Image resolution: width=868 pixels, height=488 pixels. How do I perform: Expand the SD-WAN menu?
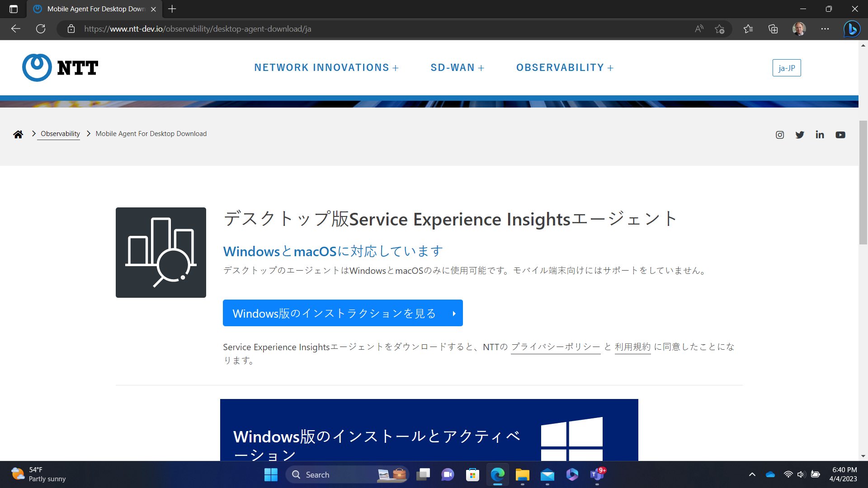click(x=458, y=68)
